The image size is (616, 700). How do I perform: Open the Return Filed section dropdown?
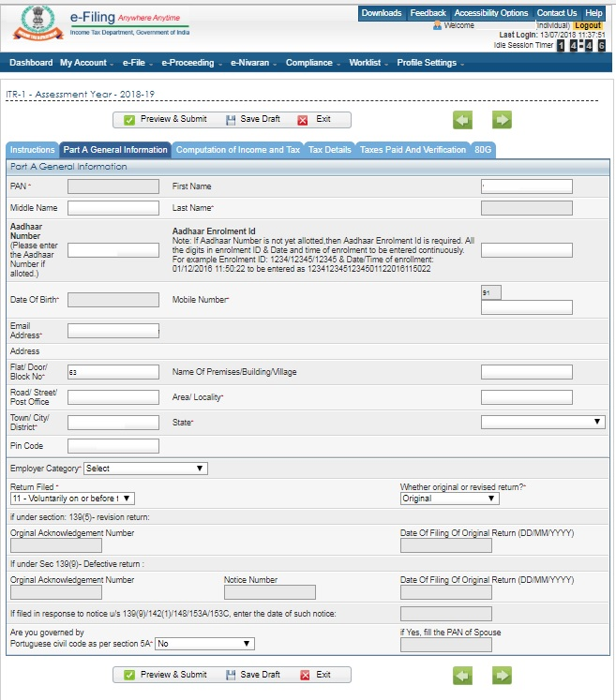[72, 499]
